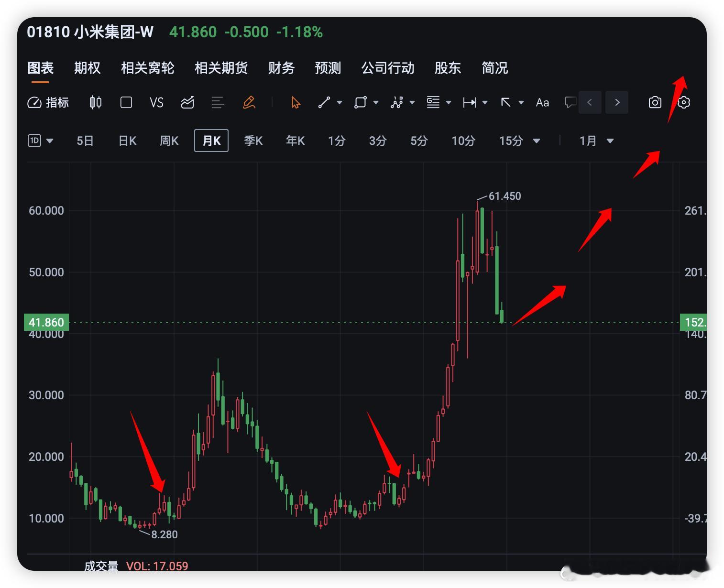724x588 pixels.
Task: Select the 5日 timeframe
Action: pos(85,141)
